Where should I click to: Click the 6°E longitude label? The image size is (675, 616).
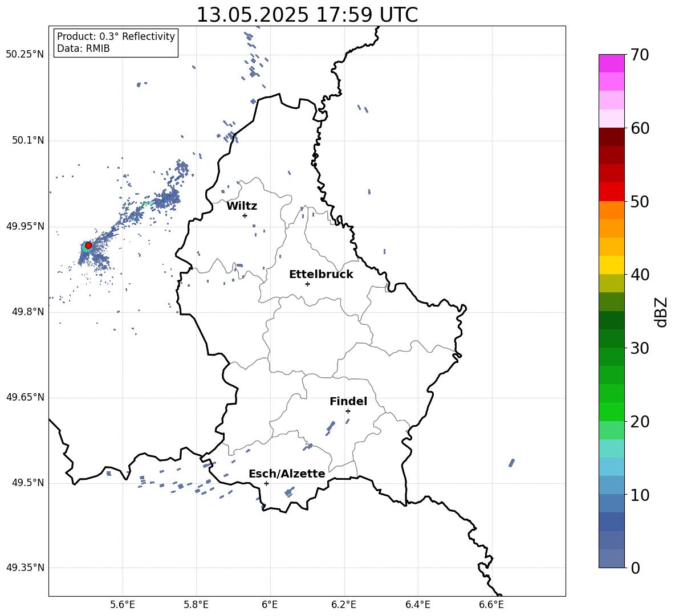[x=270, y=605]
